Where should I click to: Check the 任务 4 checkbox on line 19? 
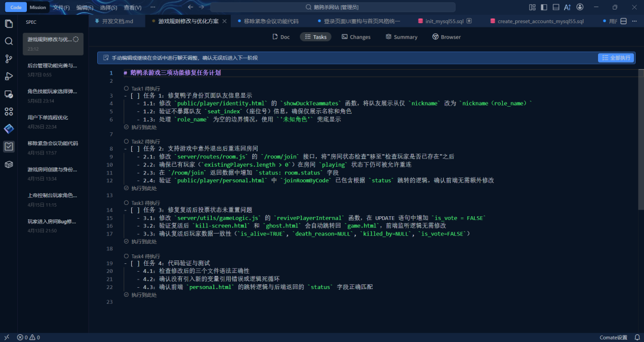pos(135,263)
